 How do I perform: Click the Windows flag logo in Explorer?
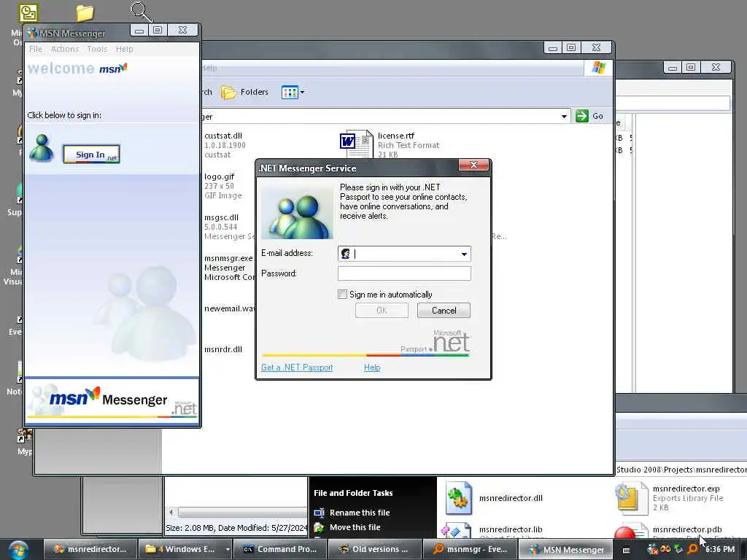pyautogui.click(x=598, y=68)
